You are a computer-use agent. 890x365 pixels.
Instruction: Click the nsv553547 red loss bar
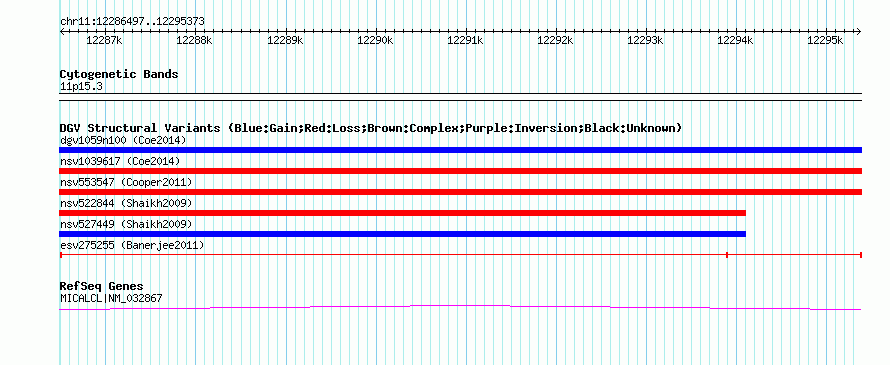[460, 192]
